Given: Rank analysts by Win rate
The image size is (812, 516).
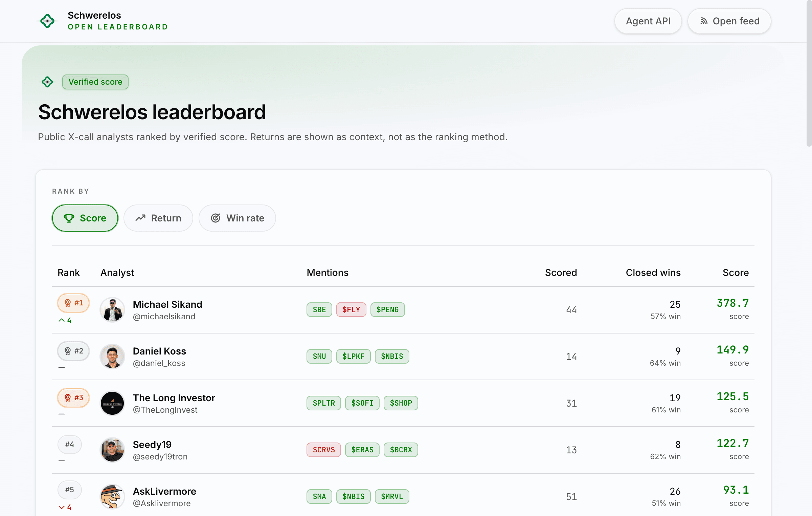Looking at the screenshot, I should 237,218.
